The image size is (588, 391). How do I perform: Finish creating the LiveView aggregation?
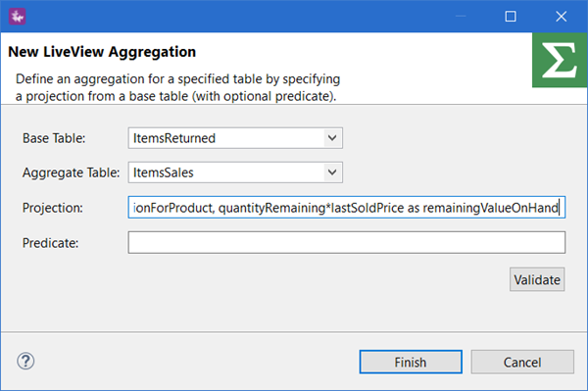411,363
